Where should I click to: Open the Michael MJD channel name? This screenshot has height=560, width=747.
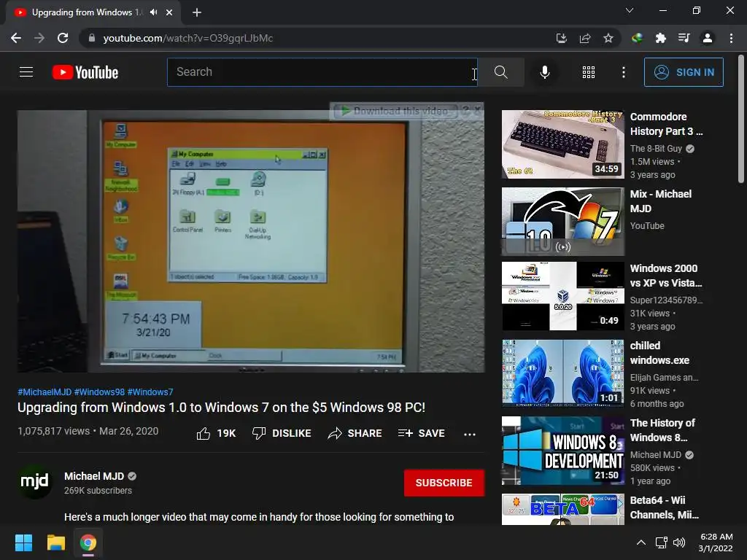tap(94, 476)
